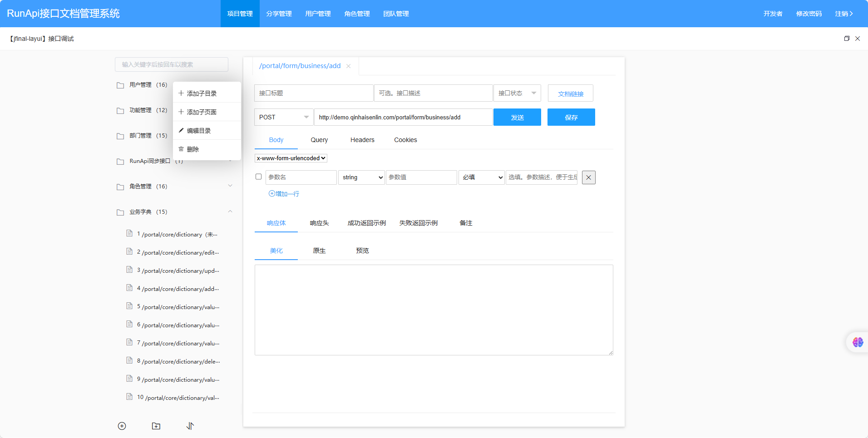The height and width of the screenshot is (438, 868).
Task: Focus the 接口标题 input field
Action: pyautogui.click(x=314, y=93)
